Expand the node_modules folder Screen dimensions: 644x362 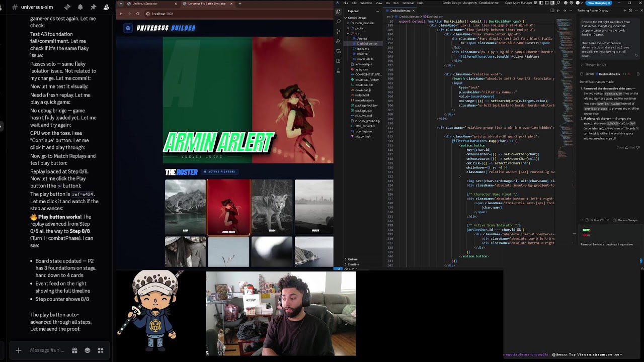point(362,23)
